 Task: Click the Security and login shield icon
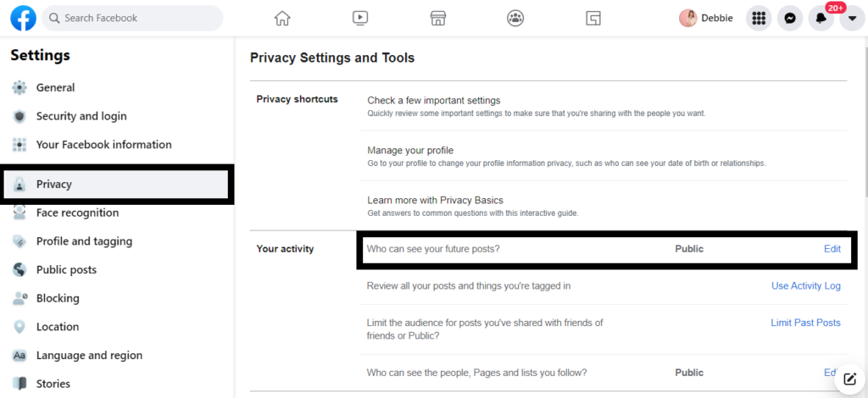(19, 116)
